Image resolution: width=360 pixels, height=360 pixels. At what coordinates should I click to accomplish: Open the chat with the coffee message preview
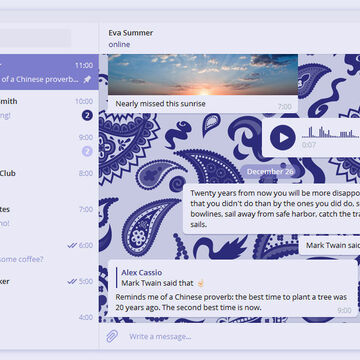[x=49, y=252]
